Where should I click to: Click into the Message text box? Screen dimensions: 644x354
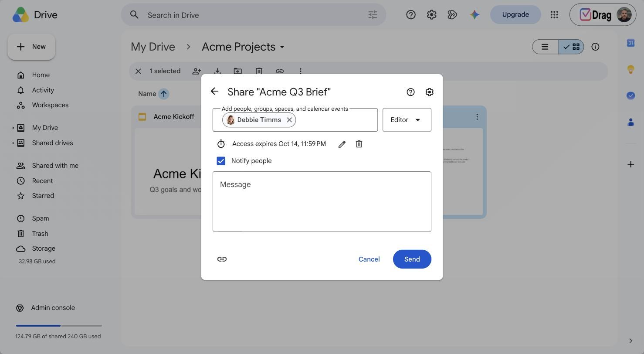(322, 201)
